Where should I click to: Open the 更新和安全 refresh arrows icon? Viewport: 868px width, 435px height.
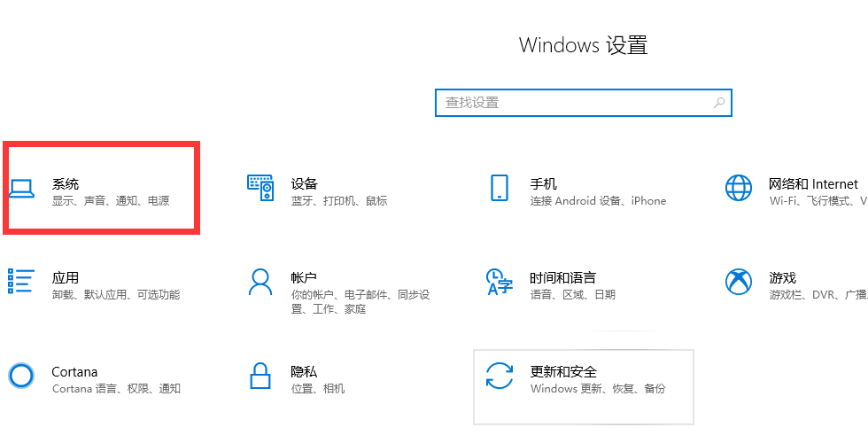pos(500,376)
